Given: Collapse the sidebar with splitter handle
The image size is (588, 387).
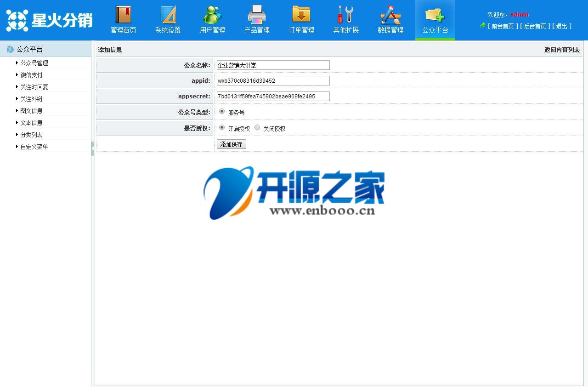Looking at the screenshot, I should pos(93,148).
